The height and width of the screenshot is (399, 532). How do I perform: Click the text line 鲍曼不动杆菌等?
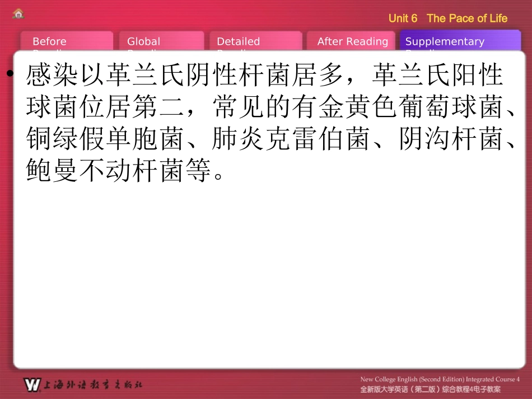coord(124,170)
